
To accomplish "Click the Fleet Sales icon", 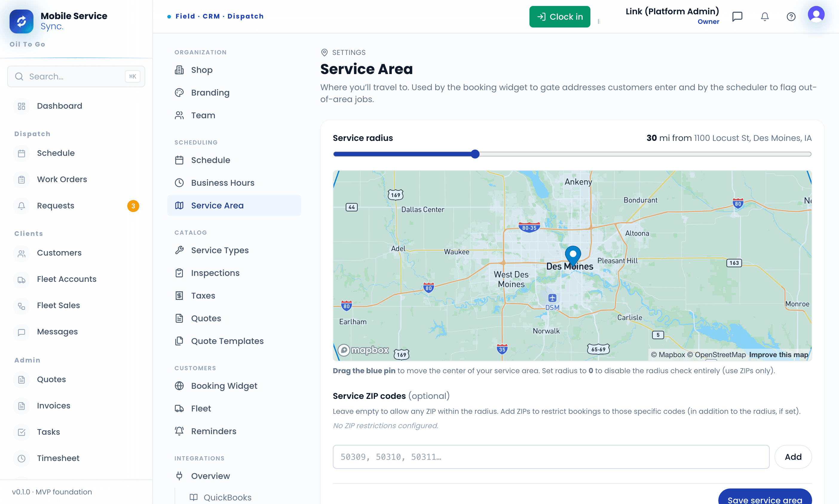I will tap(22, 306).
